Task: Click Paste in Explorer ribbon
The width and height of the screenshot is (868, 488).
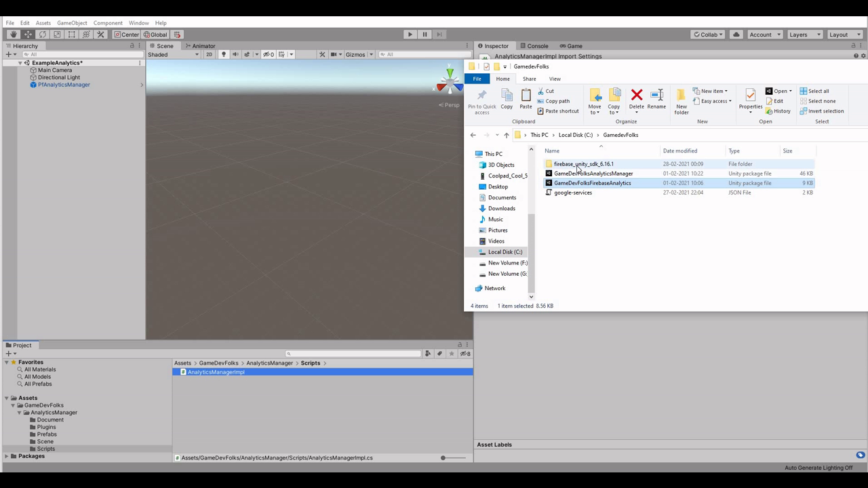Action: click(526, 99)
